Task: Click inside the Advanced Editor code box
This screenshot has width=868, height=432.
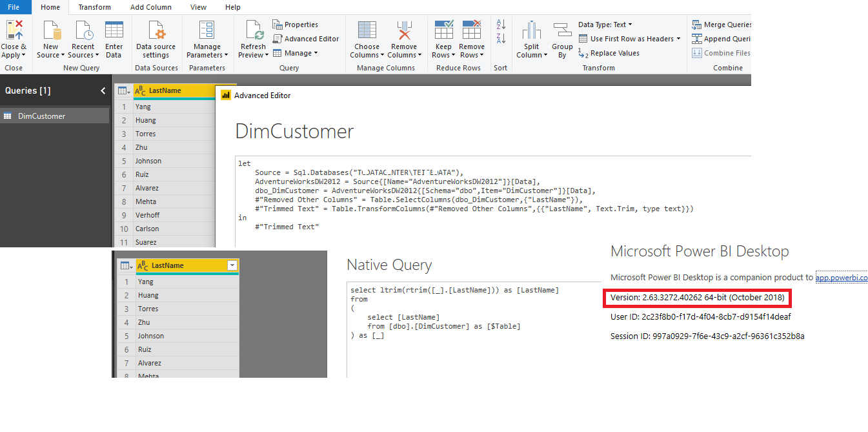Action: [x=493, y=200]
